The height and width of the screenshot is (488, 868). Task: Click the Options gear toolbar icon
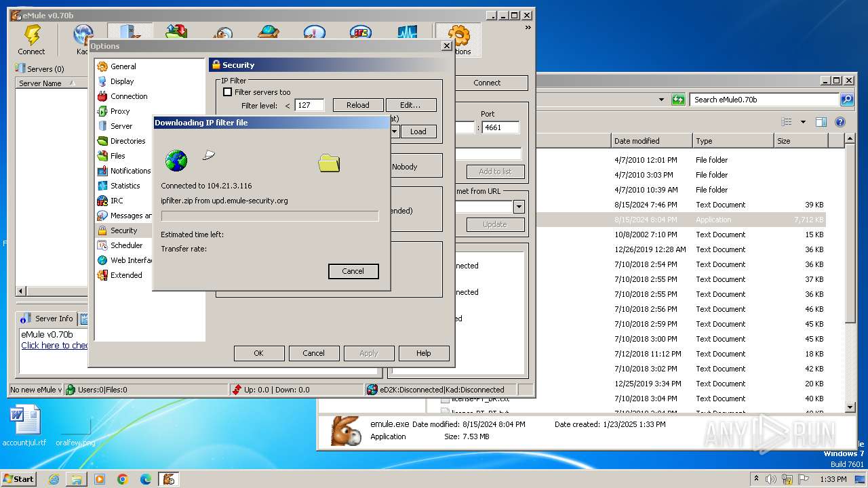click(x=458, y=40)
